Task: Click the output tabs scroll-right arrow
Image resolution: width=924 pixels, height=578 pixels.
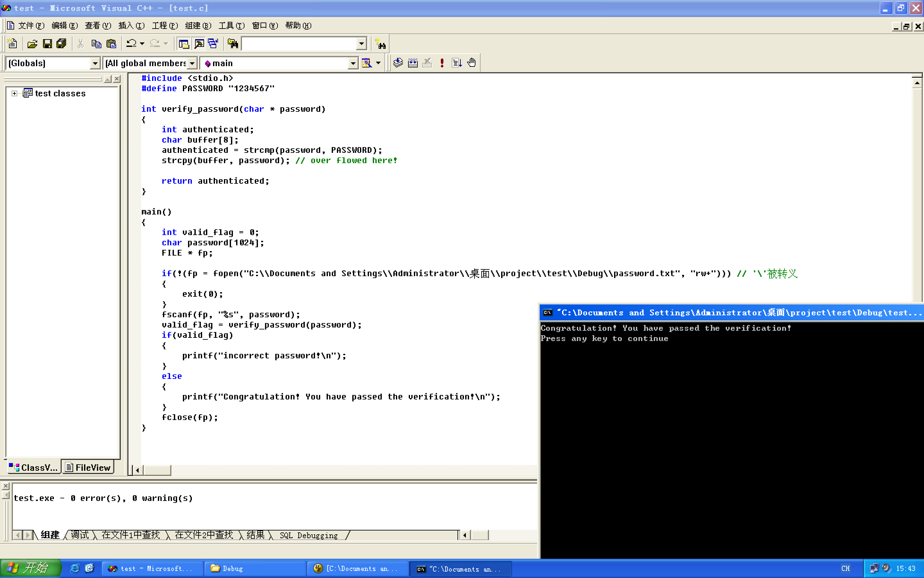Action: [28, 535]
